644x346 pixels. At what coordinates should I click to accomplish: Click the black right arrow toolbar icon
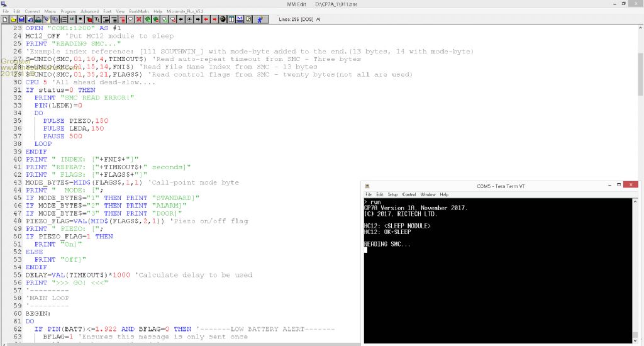click(197, 20)
